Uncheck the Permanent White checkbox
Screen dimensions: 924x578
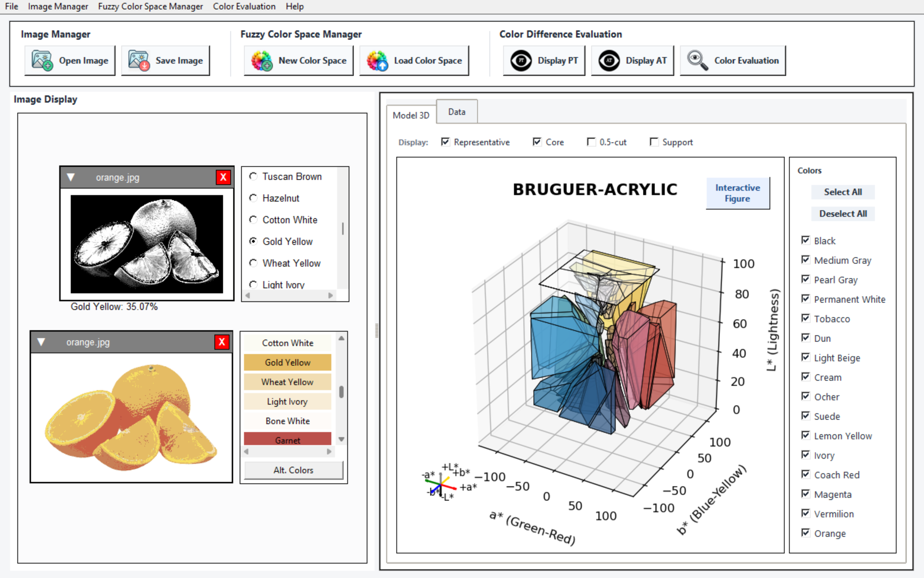click(x=806, y=299)
